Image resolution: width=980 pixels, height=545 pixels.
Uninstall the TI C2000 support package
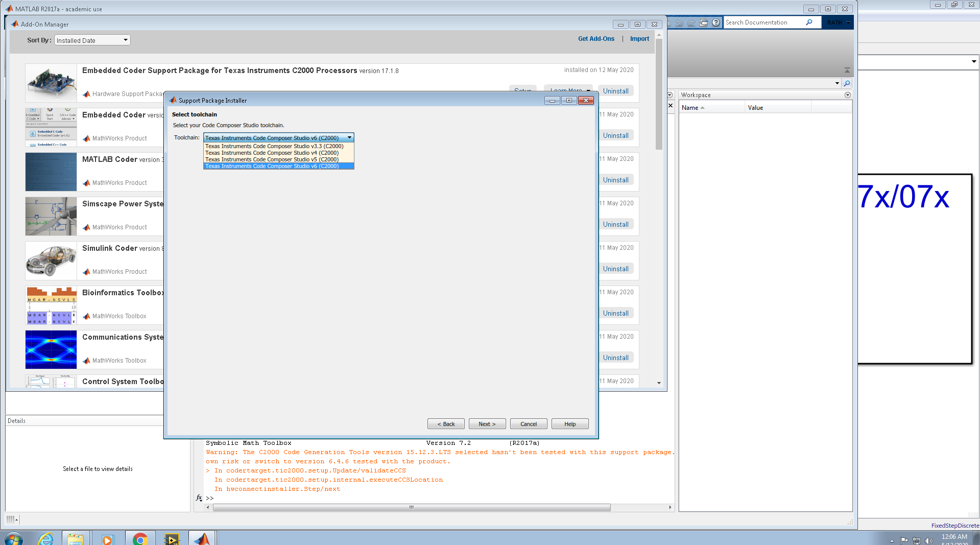[615, 91]
